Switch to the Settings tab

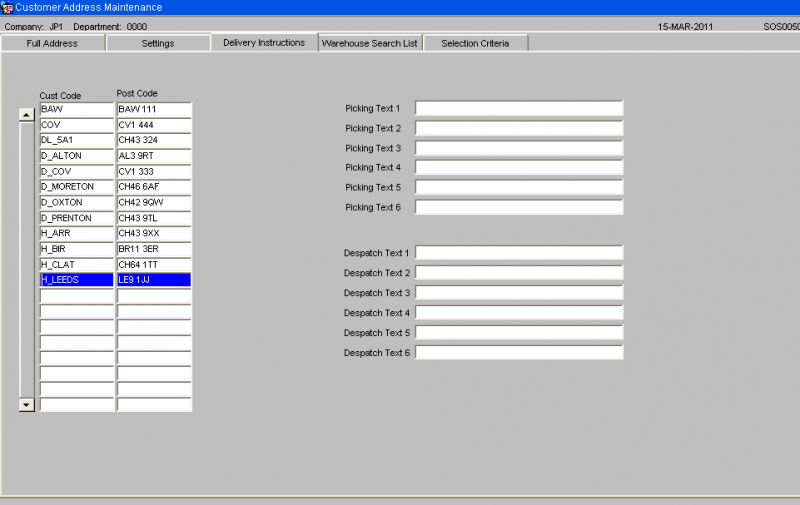pos(158,43)
